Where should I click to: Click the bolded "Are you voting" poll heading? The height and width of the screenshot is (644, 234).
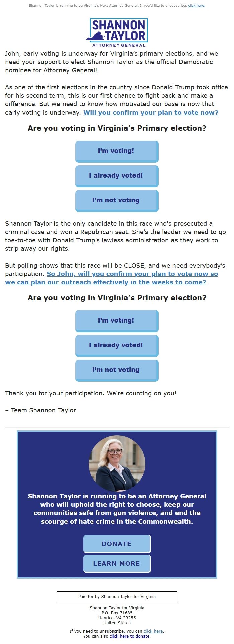pyautogui.click(x=117, y=128)
